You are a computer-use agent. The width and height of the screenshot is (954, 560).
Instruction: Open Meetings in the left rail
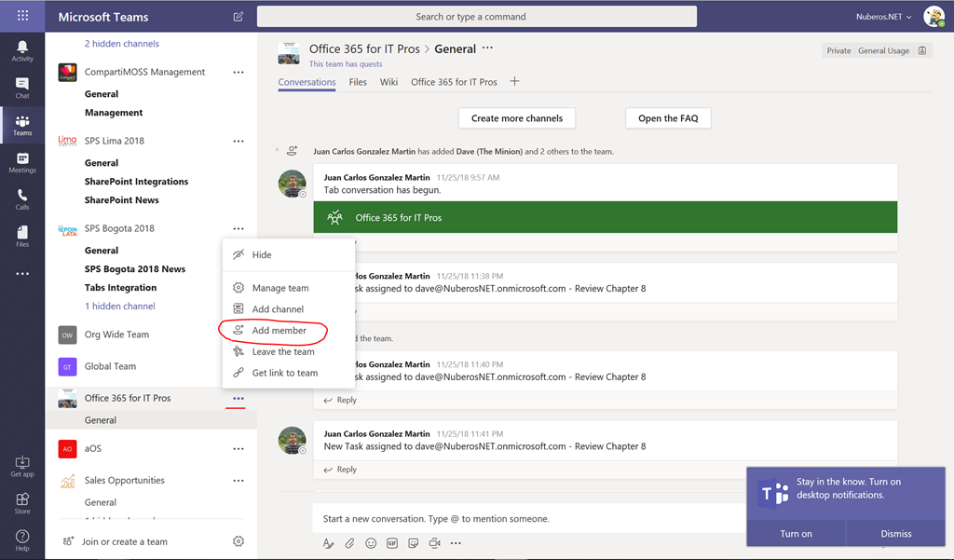tap(22, 162)
